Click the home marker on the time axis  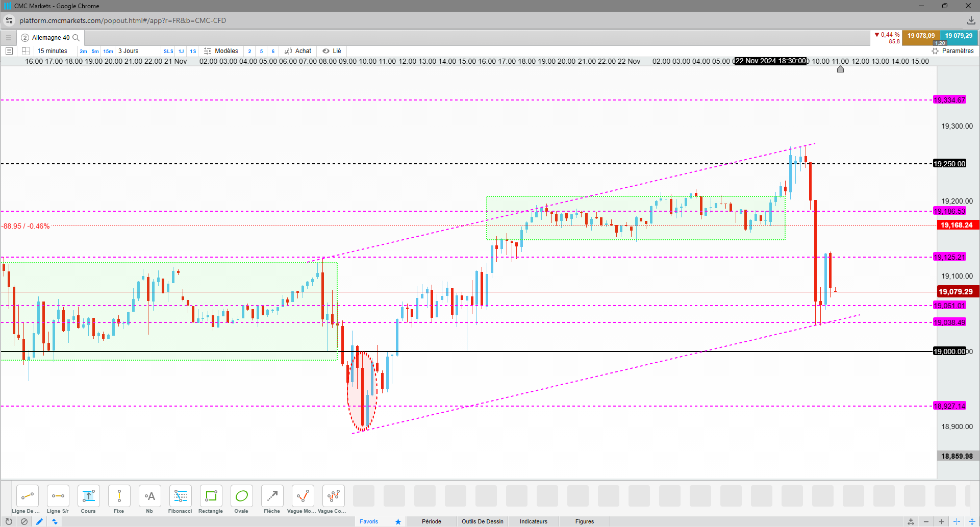click(840, 69)
